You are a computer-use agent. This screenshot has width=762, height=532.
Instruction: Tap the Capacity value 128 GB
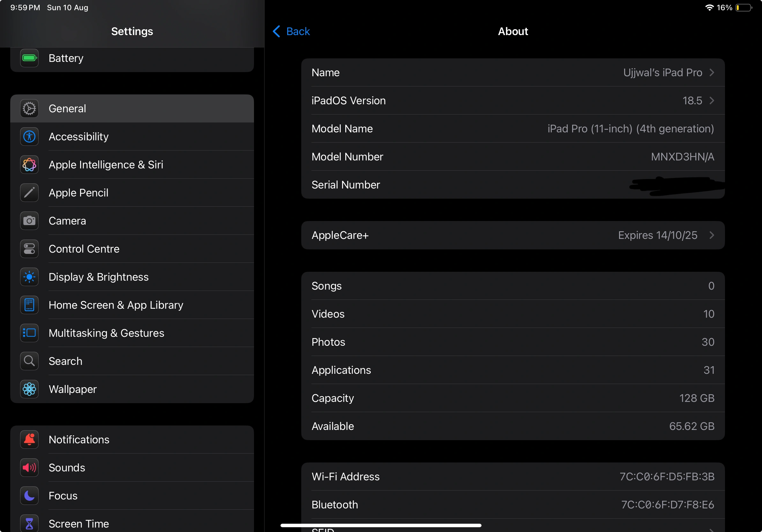point(697,398)
